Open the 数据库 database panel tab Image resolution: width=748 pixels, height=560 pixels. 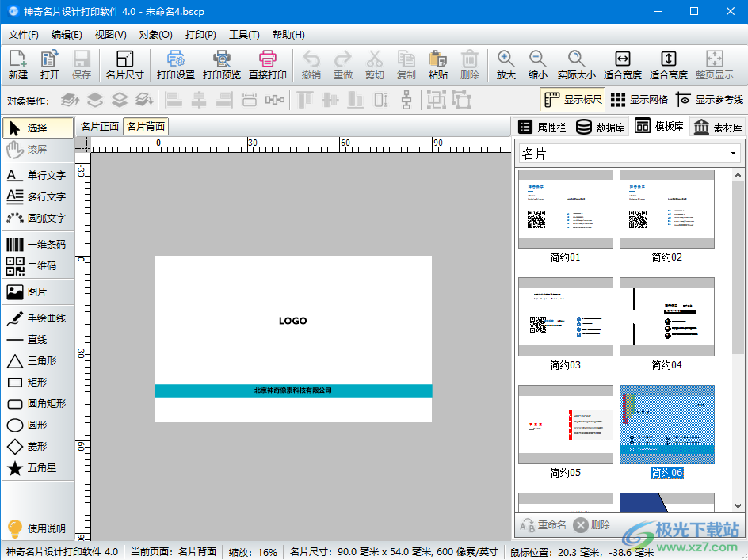point(601,127)
